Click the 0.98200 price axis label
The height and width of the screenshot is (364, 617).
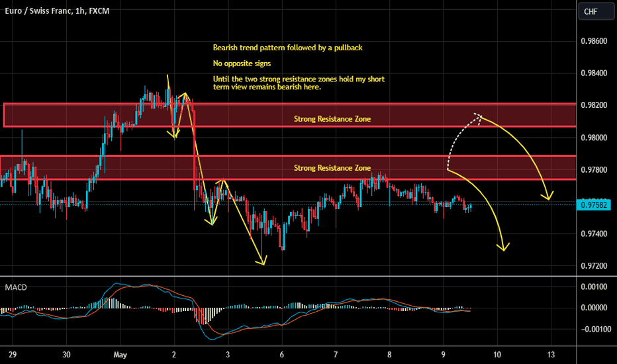(x=594, y=105)
